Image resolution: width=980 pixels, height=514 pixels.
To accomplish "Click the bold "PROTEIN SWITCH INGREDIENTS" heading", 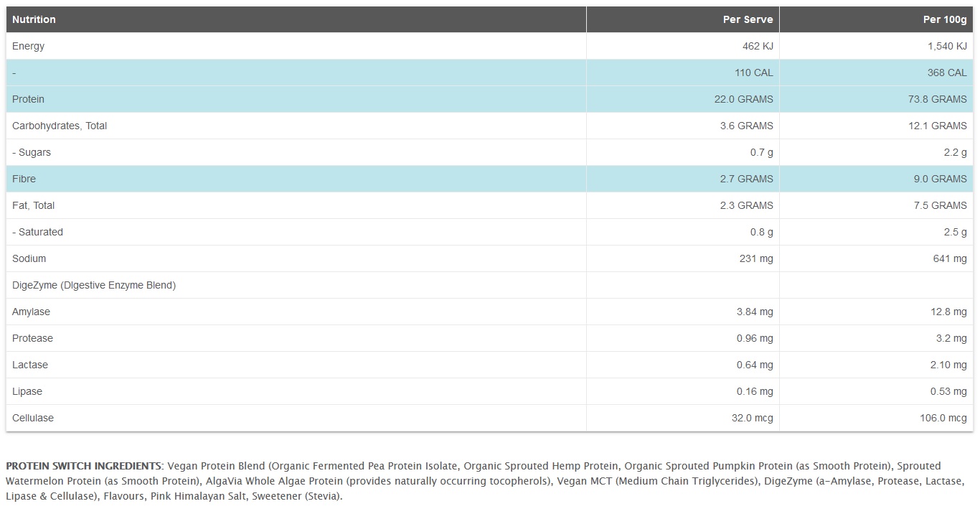I will [84, 466].
